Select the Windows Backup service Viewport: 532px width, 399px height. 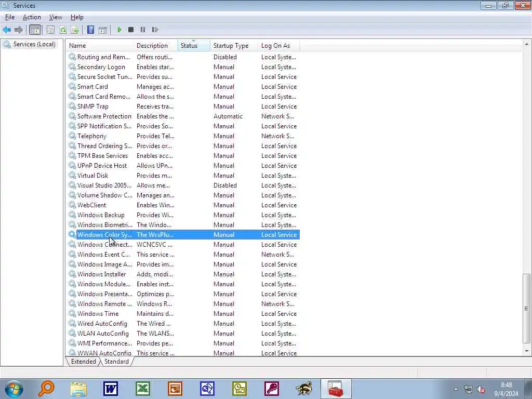(183, 215)
